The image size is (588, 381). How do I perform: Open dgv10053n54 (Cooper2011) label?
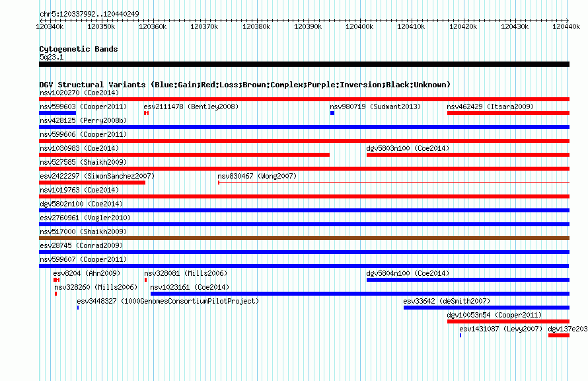click(494, 315)
